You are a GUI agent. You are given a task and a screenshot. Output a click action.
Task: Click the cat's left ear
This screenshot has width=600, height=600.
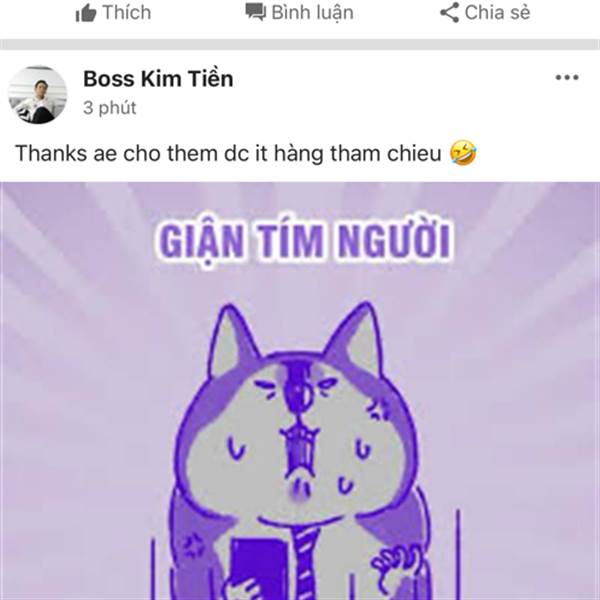tap(232, 339)
